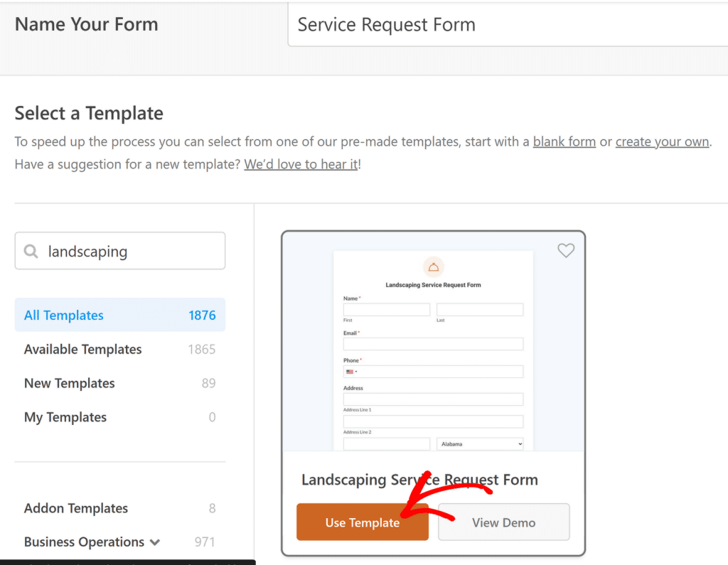Click the 1865 count beside Available Templates

(x=201, y=349)
